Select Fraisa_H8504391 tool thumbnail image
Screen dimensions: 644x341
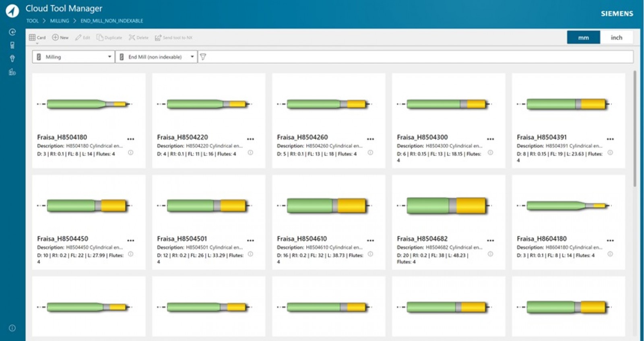(568, 104)
